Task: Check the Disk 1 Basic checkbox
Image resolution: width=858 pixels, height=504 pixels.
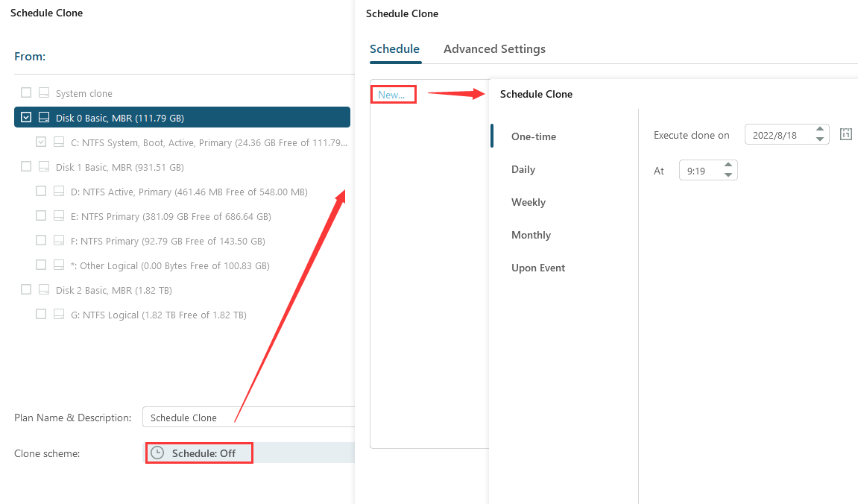Action: tap(26, 166)
